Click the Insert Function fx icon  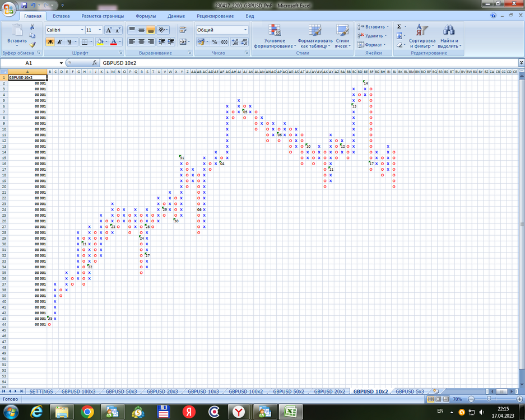pos(95,63)
